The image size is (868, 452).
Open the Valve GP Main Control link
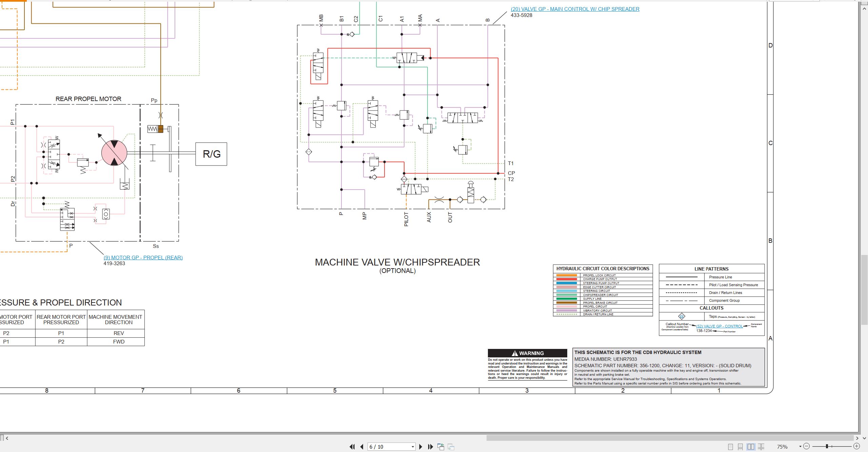[575, 9]
